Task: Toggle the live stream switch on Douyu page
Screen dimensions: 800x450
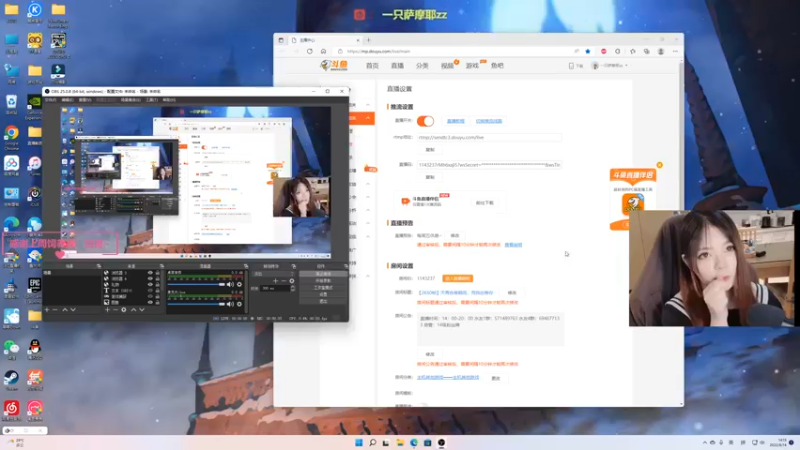Action: pyautogui.click(x=425, y=121)
